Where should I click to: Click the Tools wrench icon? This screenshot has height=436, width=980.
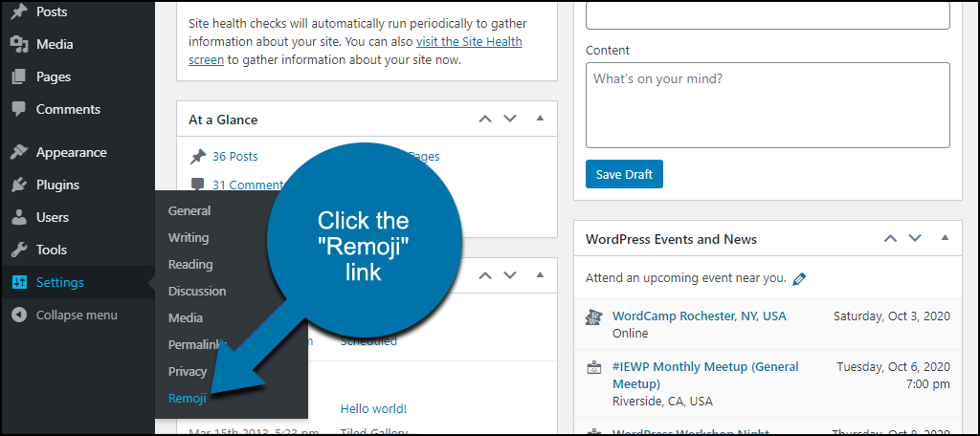pos(18,250)
